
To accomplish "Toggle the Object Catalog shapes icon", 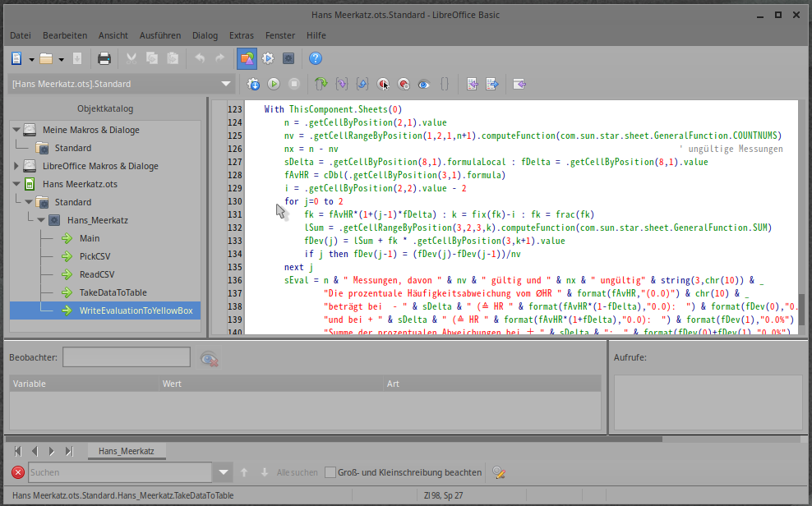I will point(247,58).
